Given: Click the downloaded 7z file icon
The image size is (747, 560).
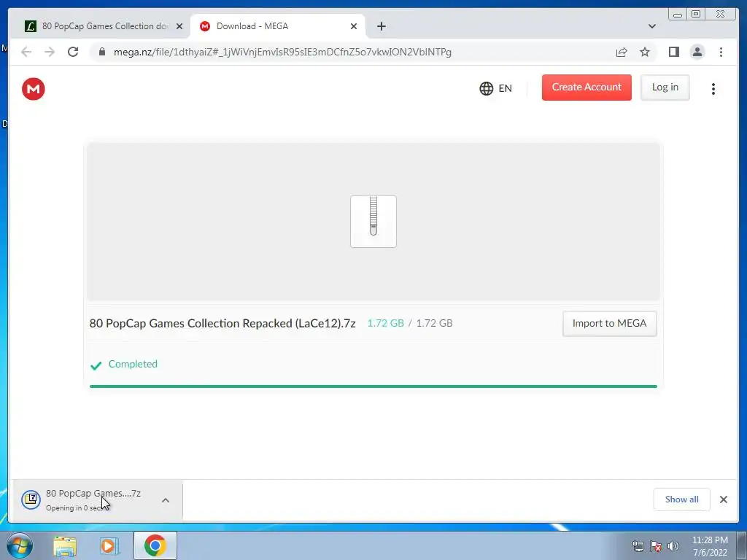Looking at the screenshot, I should click(31, 499).
